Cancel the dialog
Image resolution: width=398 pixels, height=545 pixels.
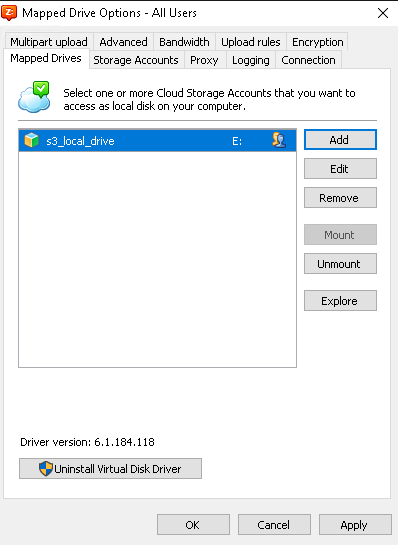click(274, 524)
